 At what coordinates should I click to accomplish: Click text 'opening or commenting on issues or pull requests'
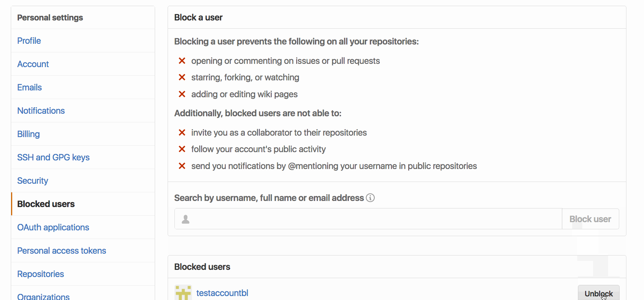pos(285,61)
